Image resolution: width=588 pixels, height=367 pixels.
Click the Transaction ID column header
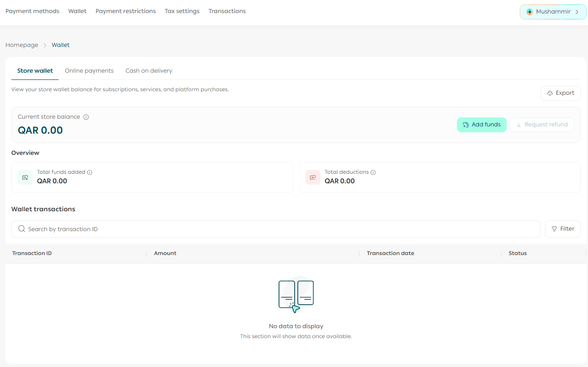[x=32, y=253]
